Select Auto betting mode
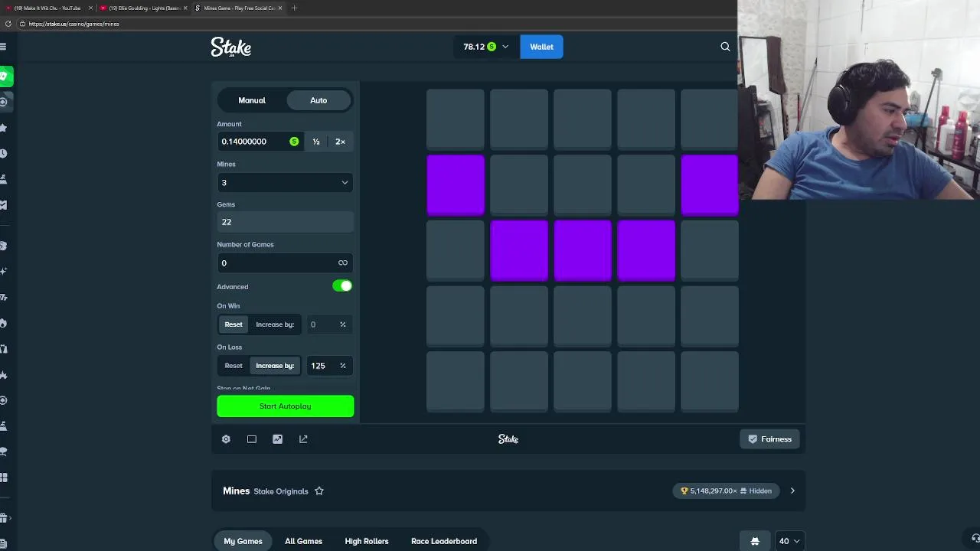The width and height of the screenshot is (980, 551). pyautogui.click(x=318, y=100)
